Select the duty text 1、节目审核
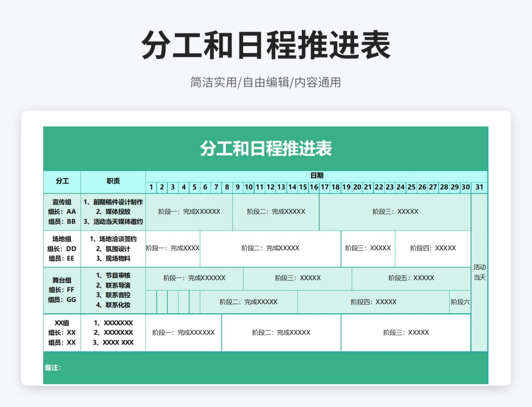Image resolution: width=532 pixels, height=407 pixels. pos(113,276)
